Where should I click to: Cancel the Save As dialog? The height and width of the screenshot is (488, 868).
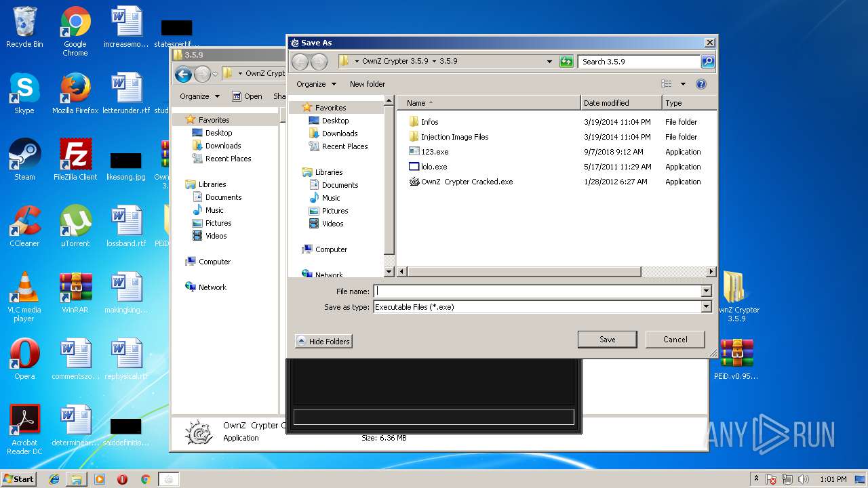pyautogui.click(x=675, y=340)
